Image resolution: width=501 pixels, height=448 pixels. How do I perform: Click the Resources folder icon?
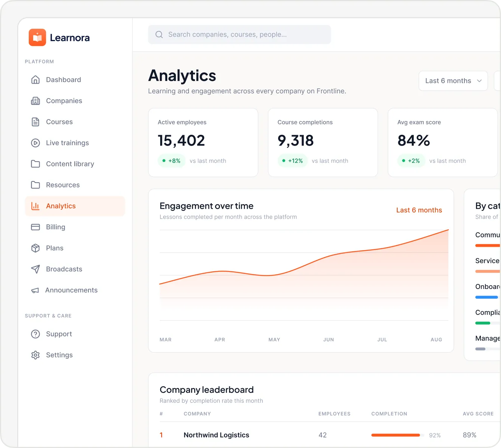[35, 185]
